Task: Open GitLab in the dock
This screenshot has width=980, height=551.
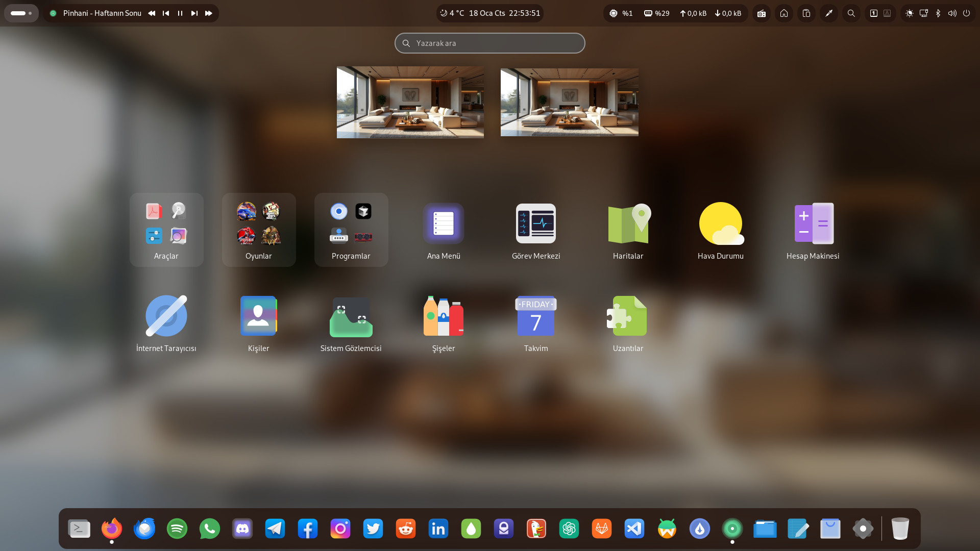Action: pos(602,529)
